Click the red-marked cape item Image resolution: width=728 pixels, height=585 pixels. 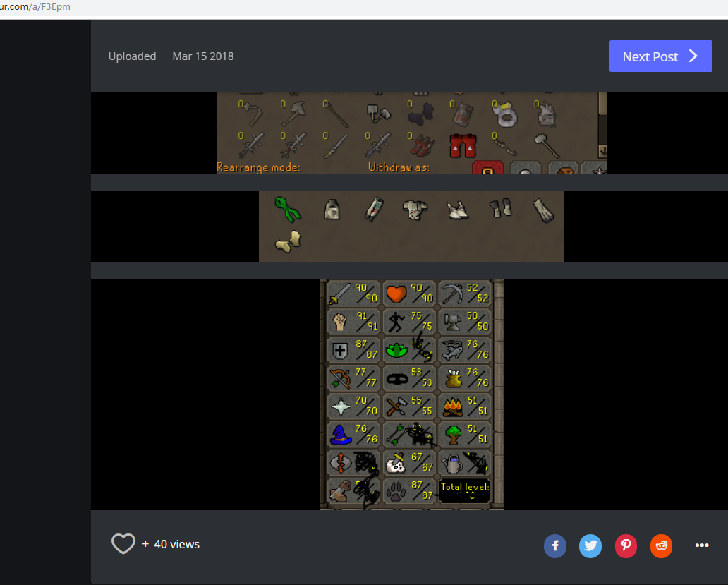(374, 210)
